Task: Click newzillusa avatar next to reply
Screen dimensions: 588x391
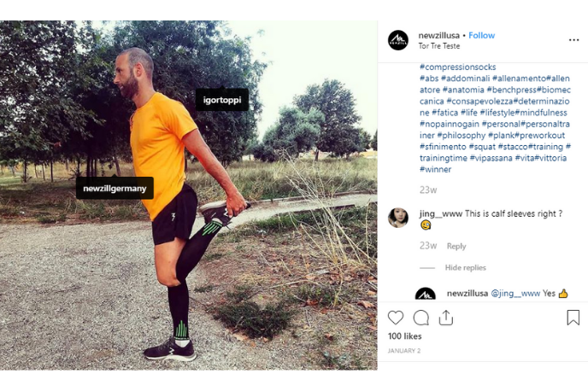Action: (425, 295)
